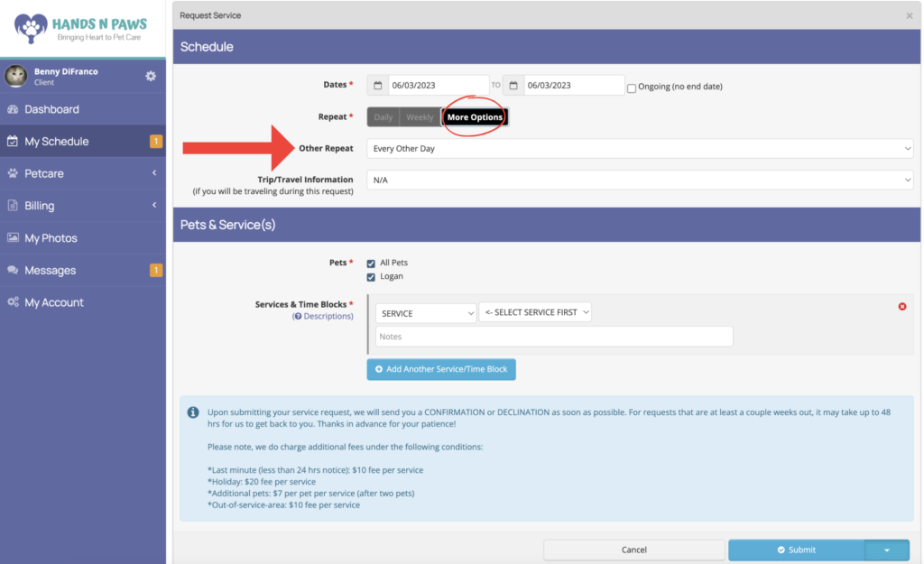Click the red remove service block icon
The width and height of the screenshot is (924, 564).
tap(901, 307)
